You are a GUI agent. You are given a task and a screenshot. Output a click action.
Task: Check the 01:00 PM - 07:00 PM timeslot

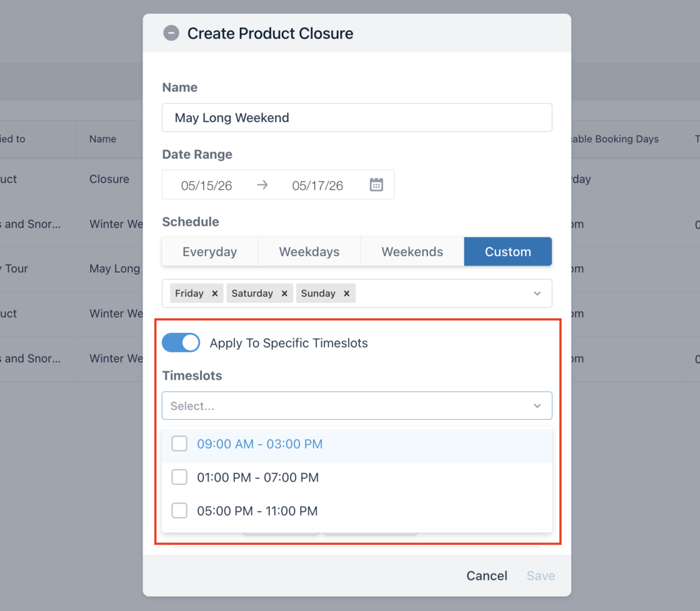click(x=179, y=477)
